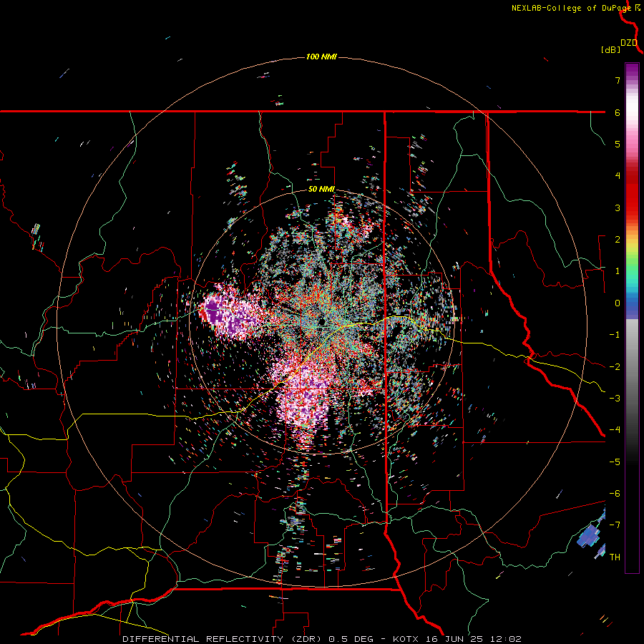Click the [dB] units label
The width and height of the screenshot is (644, 644).
[610, 49]
